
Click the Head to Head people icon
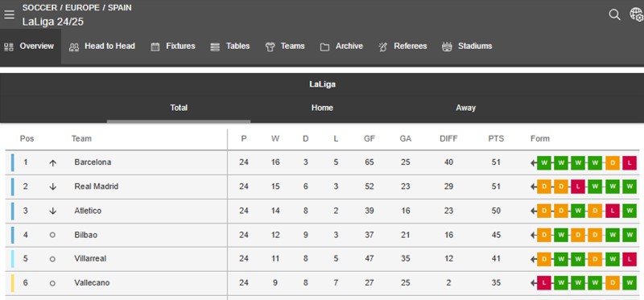click(74, 47)
